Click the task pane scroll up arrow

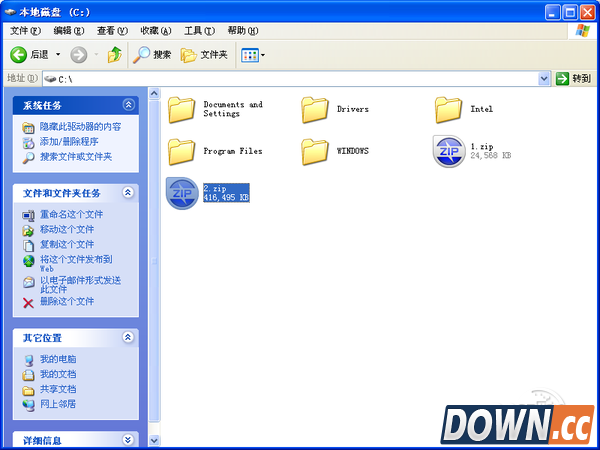(x=154, y=93)
